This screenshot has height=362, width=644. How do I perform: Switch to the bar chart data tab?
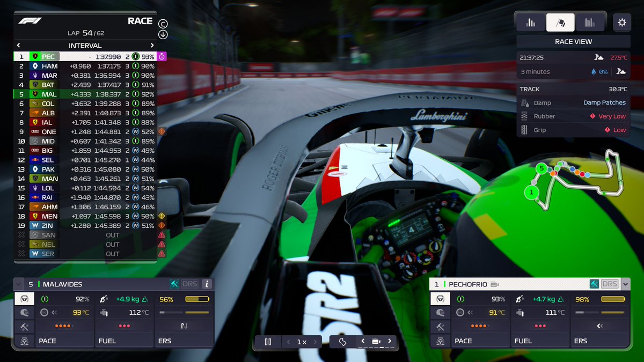531,23
